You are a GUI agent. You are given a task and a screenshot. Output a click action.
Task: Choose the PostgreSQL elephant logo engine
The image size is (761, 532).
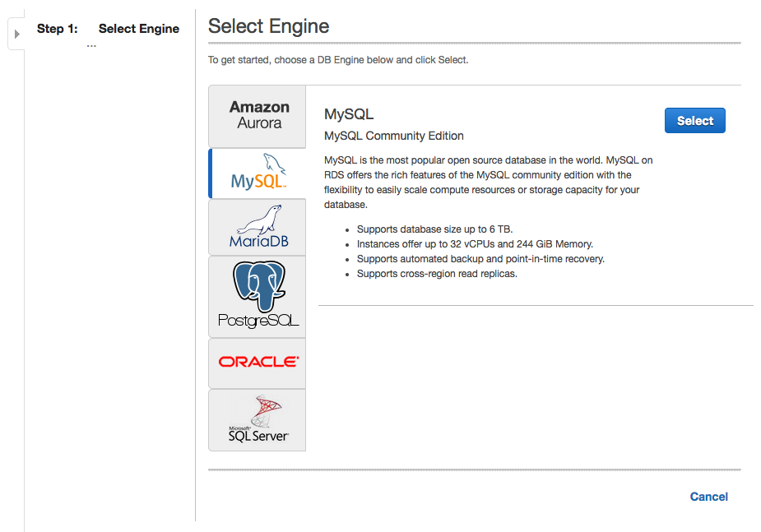(258, 297)
